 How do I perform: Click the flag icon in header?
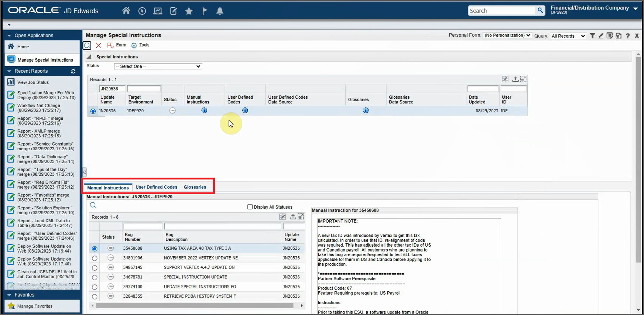pos(205,11)
